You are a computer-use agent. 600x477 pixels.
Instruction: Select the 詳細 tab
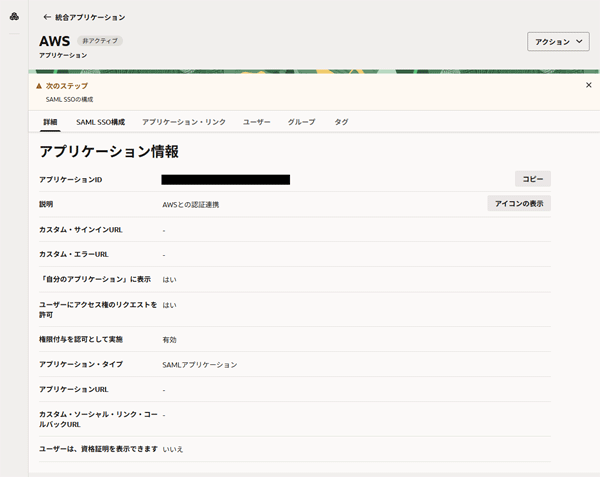point(50,122)
